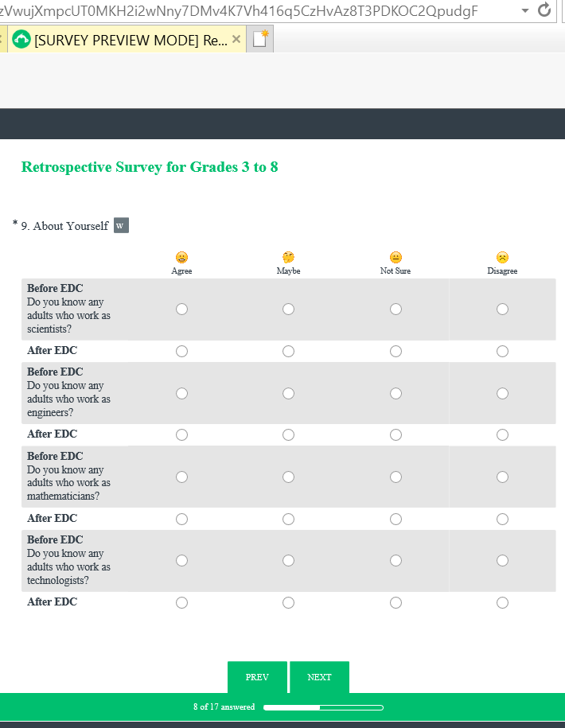565x728 pixels.
Task: Click the gray W icon beside About Yourself
Action: click(x=121, y=226)
